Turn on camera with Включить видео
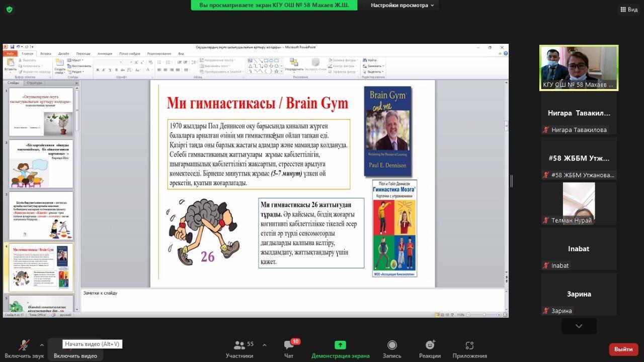644x362 pixels. 75,355
